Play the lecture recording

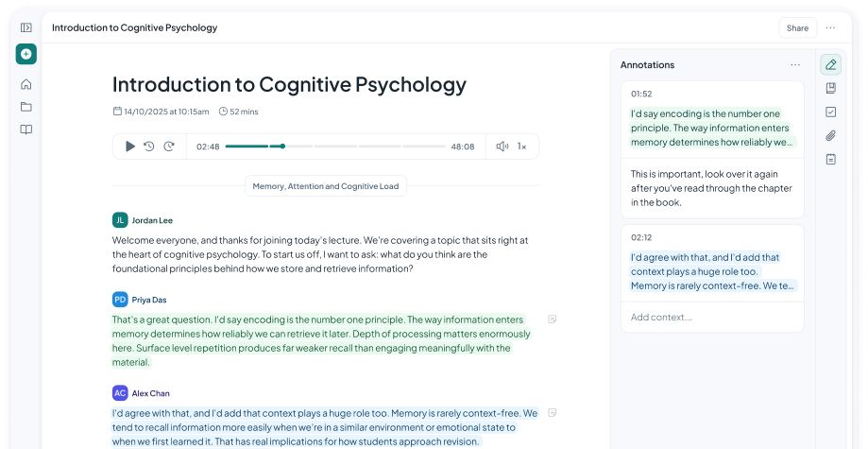(x=130, y=147)
